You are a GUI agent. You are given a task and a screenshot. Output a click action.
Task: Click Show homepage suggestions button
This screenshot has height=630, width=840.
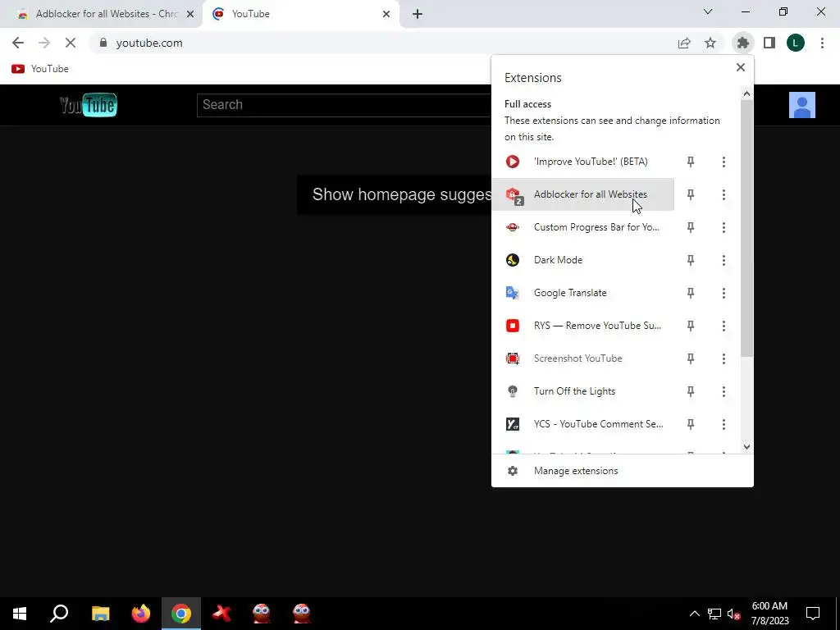[x=395, y=194]
